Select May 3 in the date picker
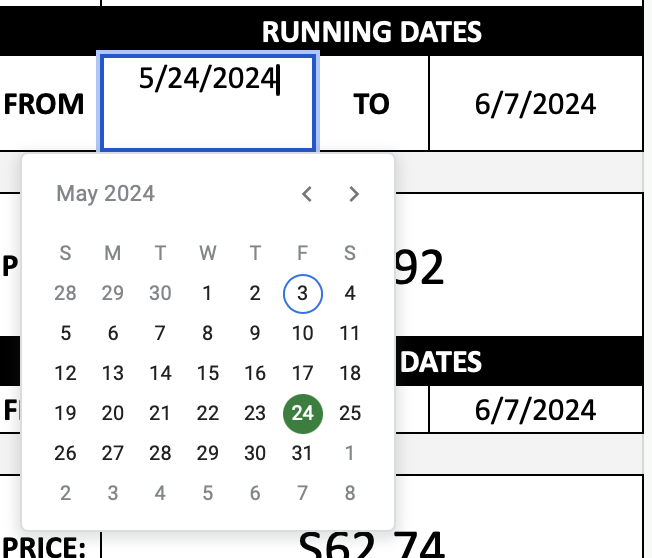This screenshot has height=558, width=652. tap(303, 294)
